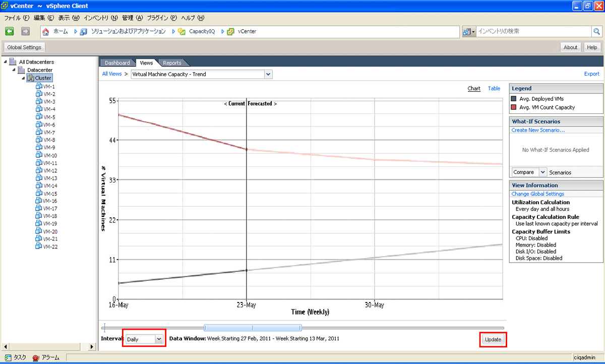Open the 管理 (Administration) menu
Viewport: 605px width, 364px height.
[x=132, y=18]
